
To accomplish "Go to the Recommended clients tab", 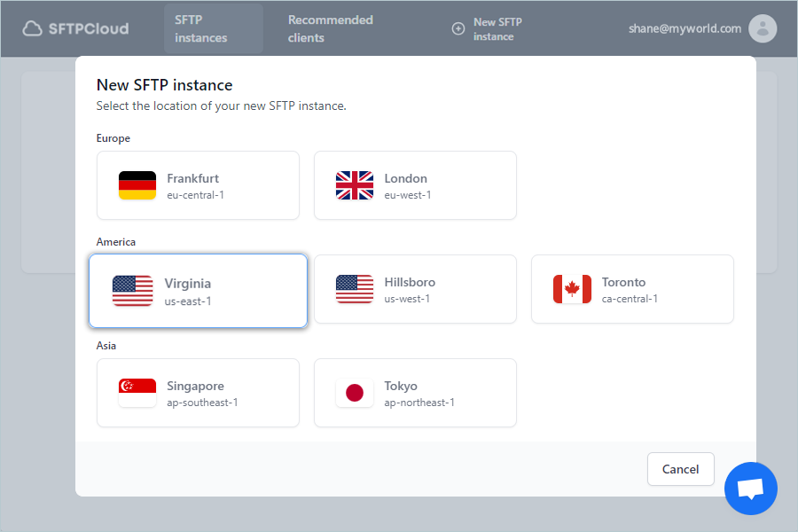I will click(x=331, y=28).
